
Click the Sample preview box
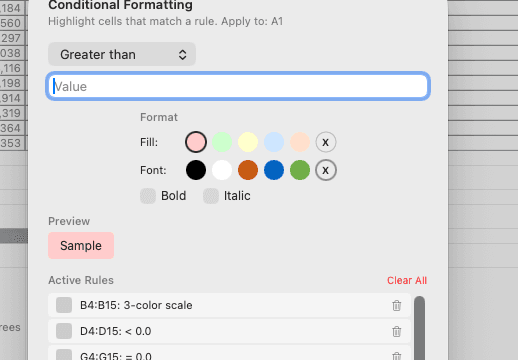coord(81,246)
